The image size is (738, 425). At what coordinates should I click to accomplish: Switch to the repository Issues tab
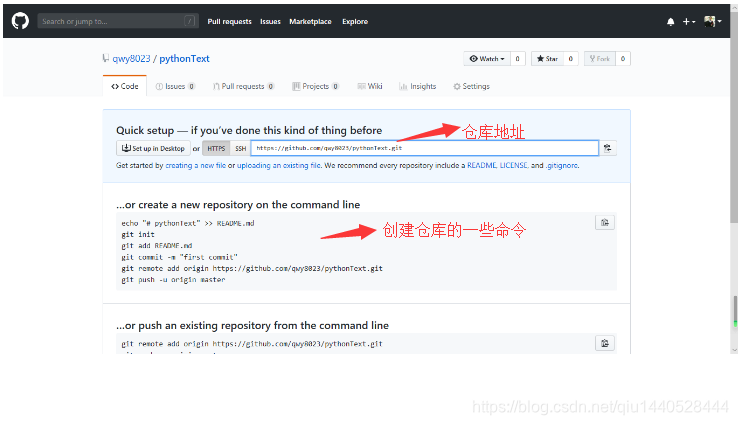coord(175,86)
